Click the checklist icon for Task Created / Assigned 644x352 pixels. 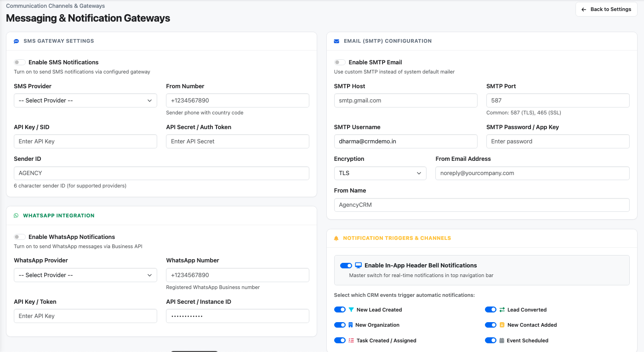(351, 341)
